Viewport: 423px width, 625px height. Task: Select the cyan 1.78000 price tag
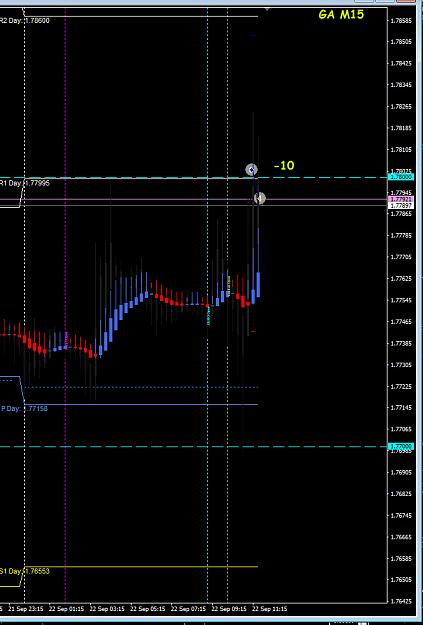coord(401,177)
